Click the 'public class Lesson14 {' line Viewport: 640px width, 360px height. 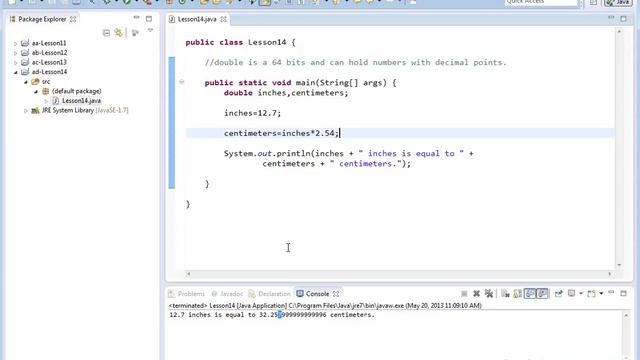click(240, 42)
